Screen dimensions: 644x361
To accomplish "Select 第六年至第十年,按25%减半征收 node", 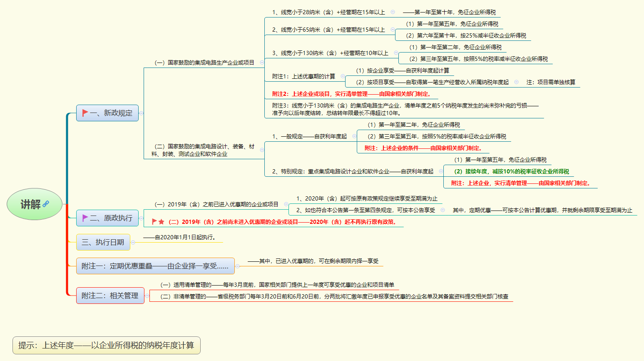I will [x=466, y=35].
